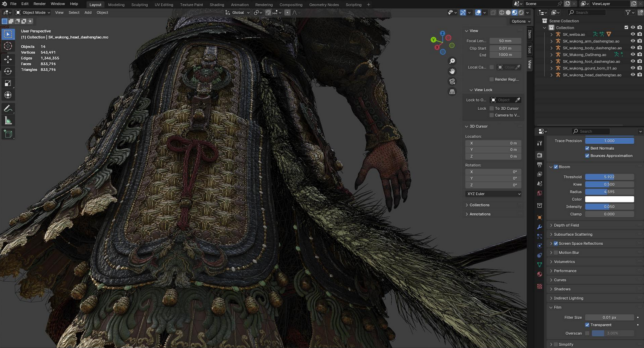Screen dimensions: 644x348
Task: Expand the Subsurface Scattering panel
Action: click(573, 235)
